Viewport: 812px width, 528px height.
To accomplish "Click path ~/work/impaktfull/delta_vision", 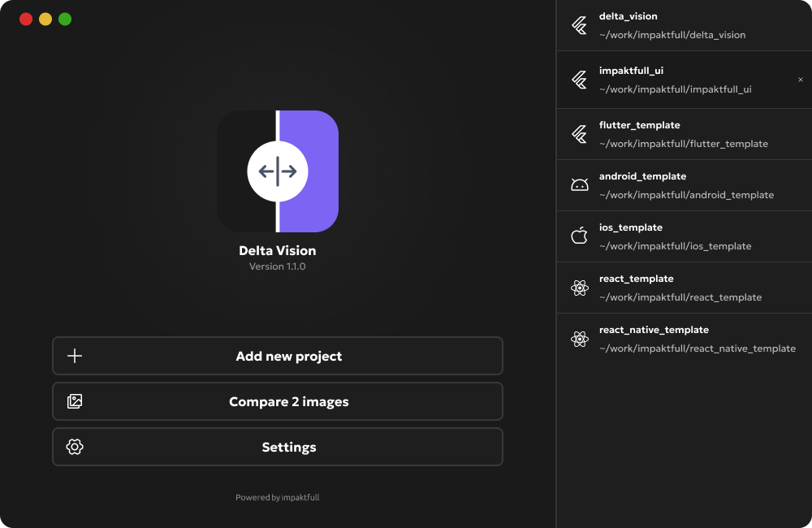I will 672,35.
